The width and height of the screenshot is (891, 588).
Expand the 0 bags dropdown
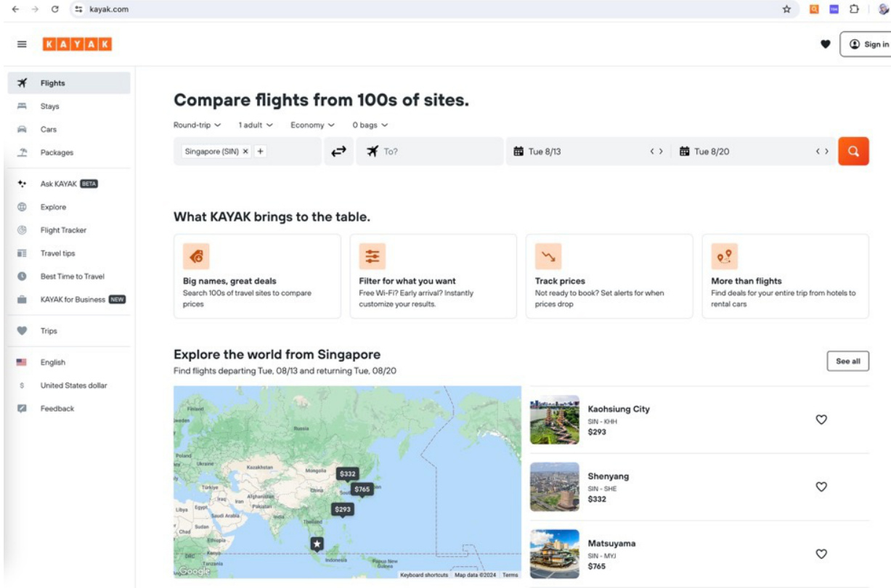click(x=370, y=125)
